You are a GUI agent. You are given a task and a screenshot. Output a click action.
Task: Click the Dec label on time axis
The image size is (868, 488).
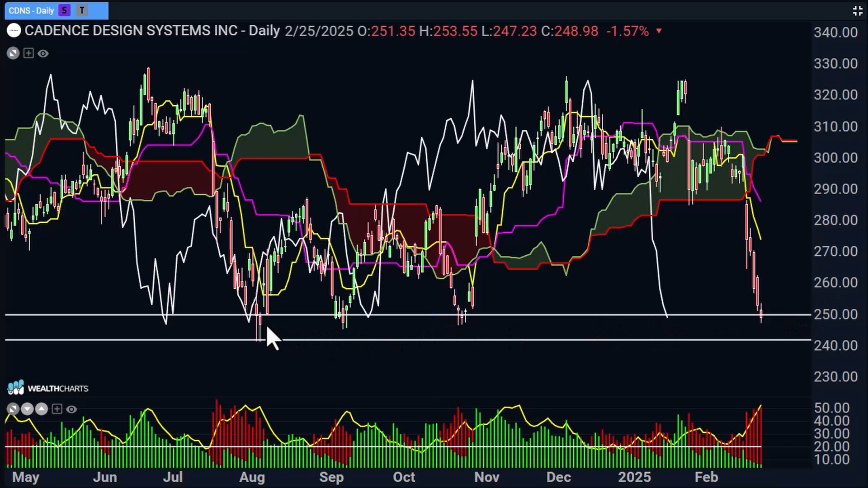click(x=559, y=477)
